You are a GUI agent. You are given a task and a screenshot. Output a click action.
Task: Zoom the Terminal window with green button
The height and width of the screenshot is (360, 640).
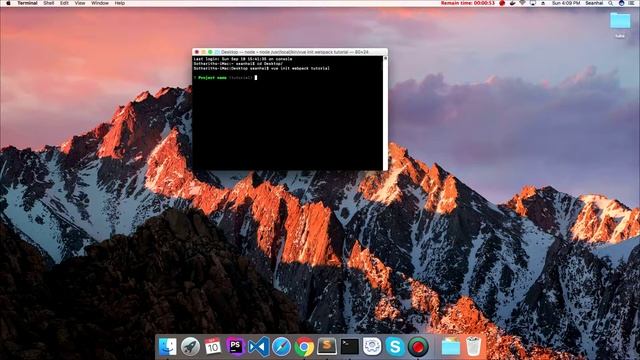[210, 52]
